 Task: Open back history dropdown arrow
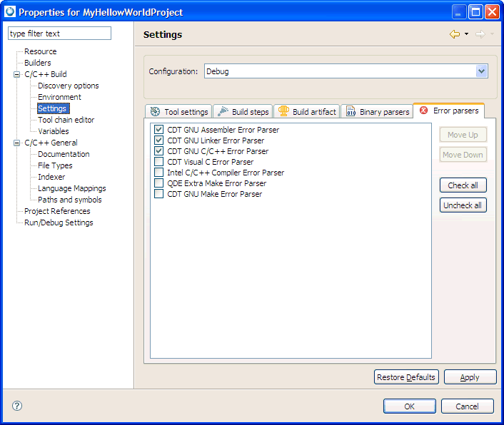pyautogui.click(x=466, y=34)
